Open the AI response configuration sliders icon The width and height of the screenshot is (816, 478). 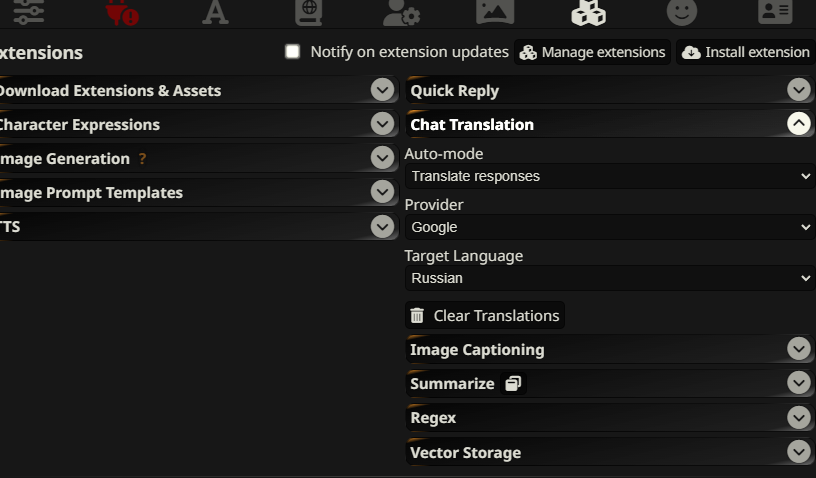tap(29, 11)
